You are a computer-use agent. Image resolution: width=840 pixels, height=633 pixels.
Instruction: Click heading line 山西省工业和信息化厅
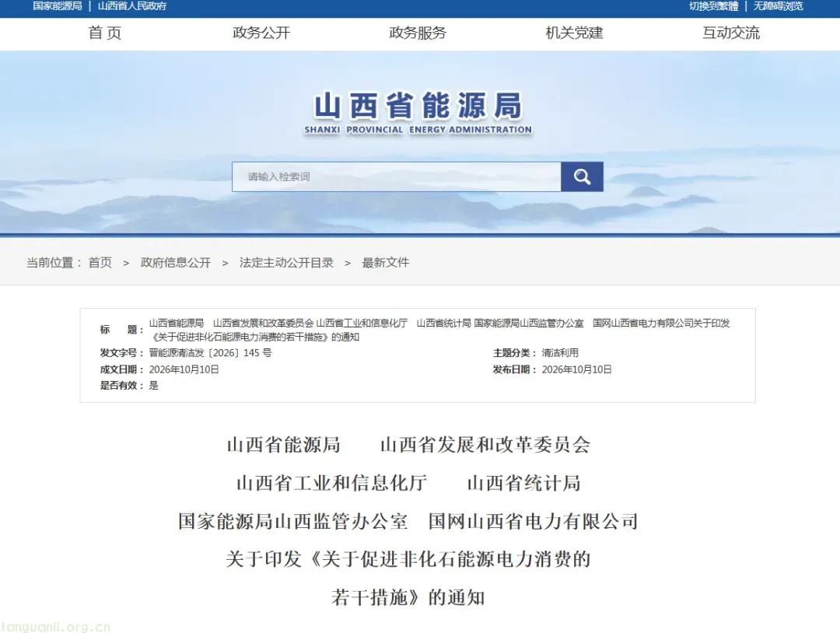coord(331,483)
